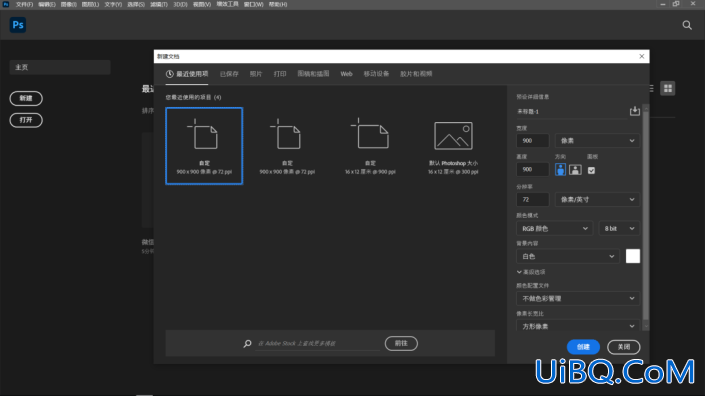
Task: Open the 3D(D) menu
Action: [180, 4]
